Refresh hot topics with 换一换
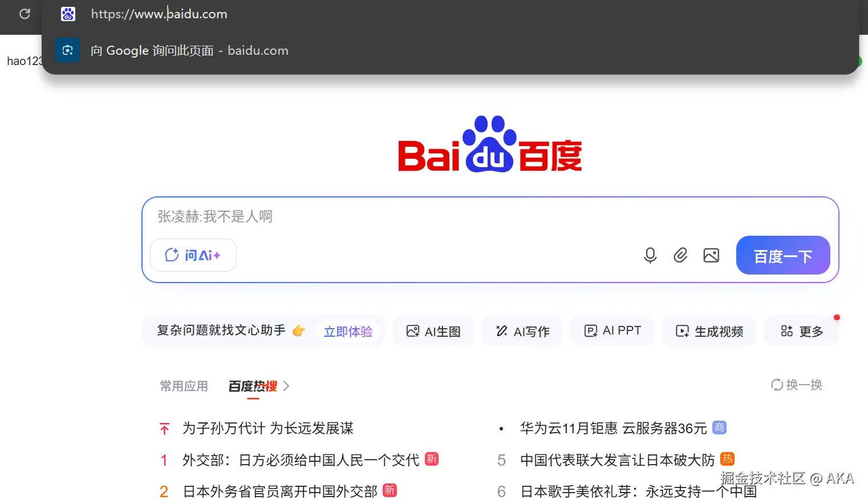This screenshot has width=868, height=500. point(797,385)
